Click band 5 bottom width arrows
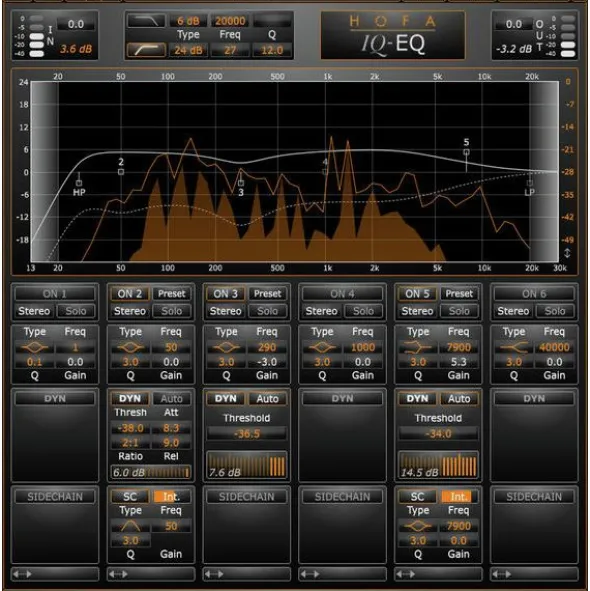 (405, 574)
